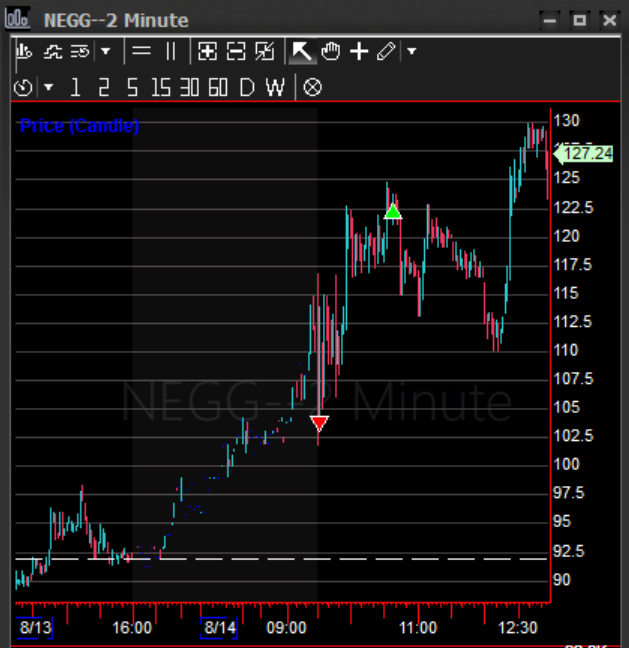Click the 100 price axis label
This screenshot has width=629, height=648.
567,464
